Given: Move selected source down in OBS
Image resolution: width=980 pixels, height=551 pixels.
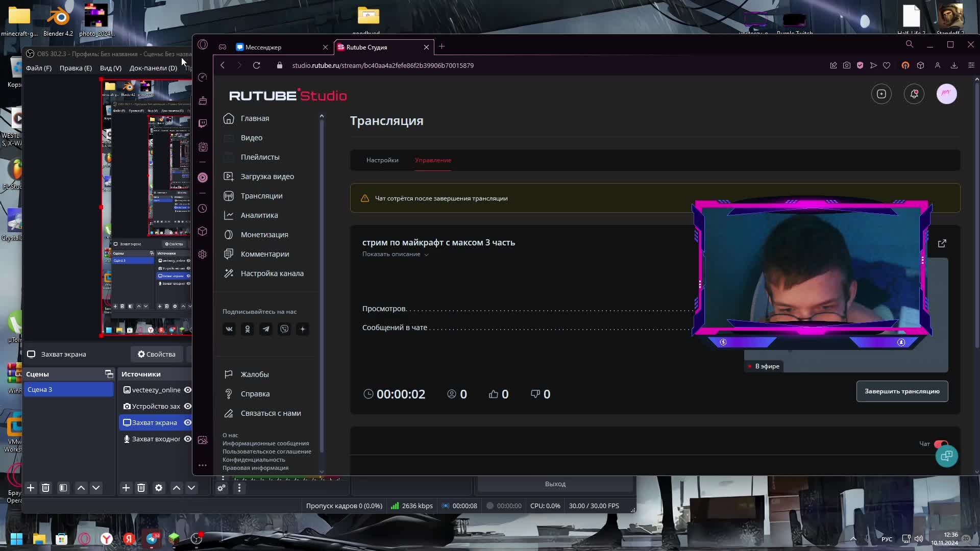Looking at the screenshot, I should tap(191, 488).
